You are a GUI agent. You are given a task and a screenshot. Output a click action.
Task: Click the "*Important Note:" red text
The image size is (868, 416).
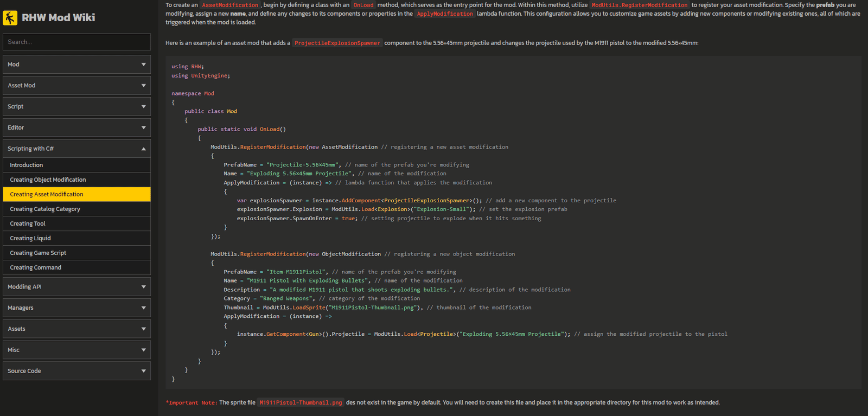tap(192, 402)
